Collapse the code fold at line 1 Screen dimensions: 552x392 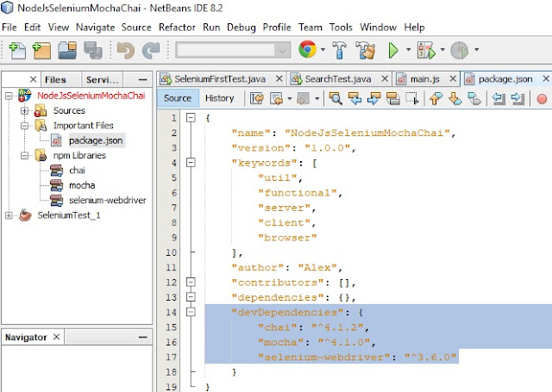191,118
